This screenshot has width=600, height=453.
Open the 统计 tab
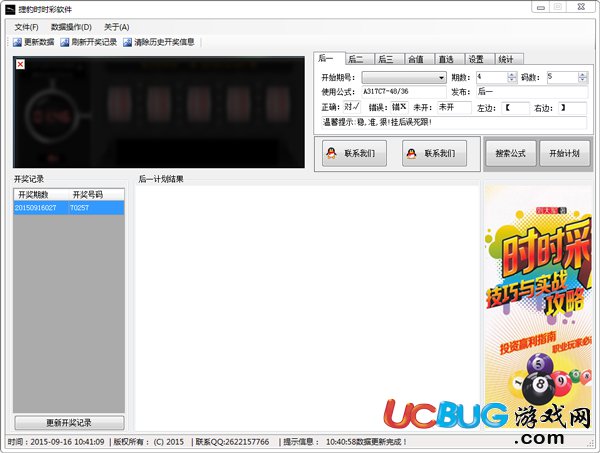[x=509, y=59]
